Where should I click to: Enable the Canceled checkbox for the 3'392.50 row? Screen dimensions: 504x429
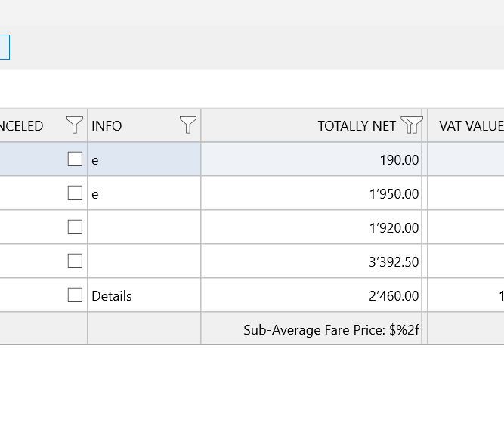tap(75, 261)
